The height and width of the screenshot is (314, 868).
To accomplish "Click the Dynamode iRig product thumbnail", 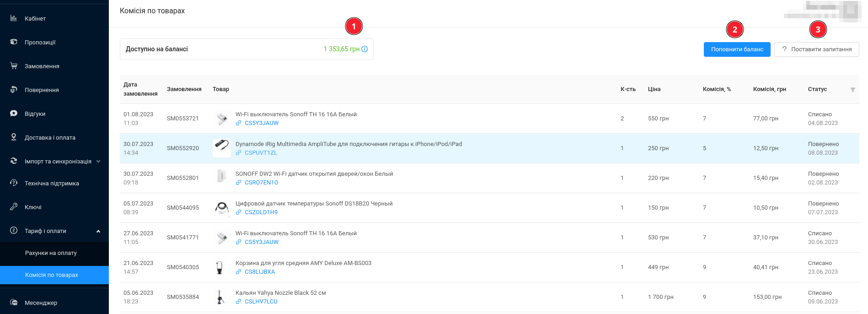I will coord(222,148).
